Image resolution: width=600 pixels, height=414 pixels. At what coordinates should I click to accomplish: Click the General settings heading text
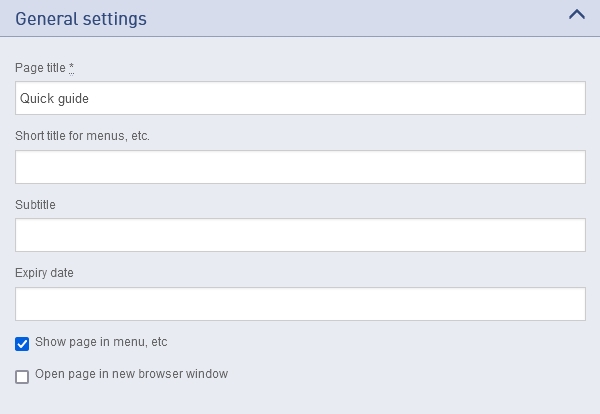click(x=81, y=19)
